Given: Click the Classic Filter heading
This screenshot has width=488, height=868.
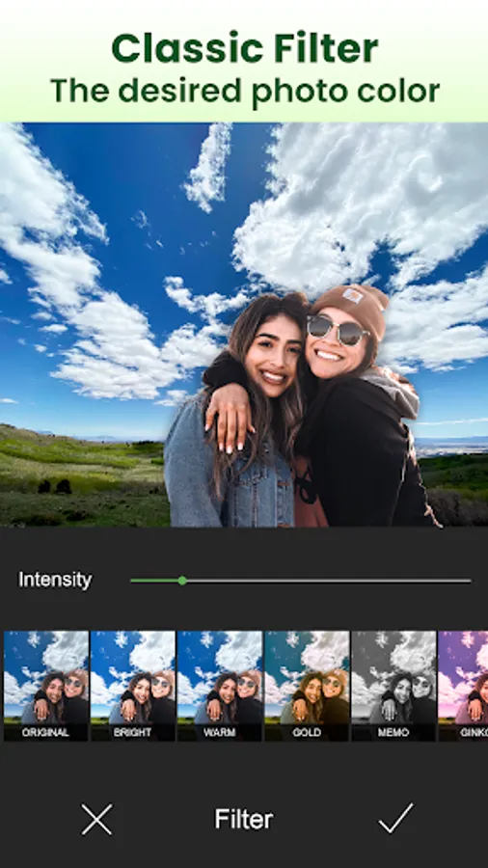Looking at the screenshot, I should click(x=245, y=49).
